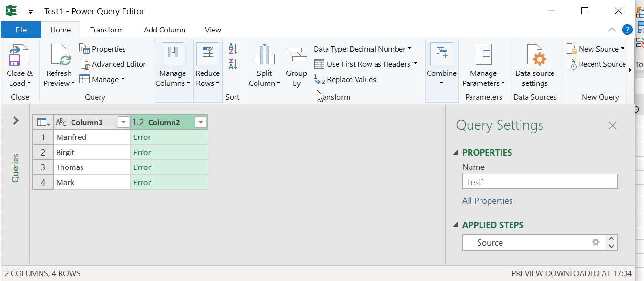Click the Manage Columns icon
Image resolution: width=644 pixels, height=281 pixels.
(173, 54)
